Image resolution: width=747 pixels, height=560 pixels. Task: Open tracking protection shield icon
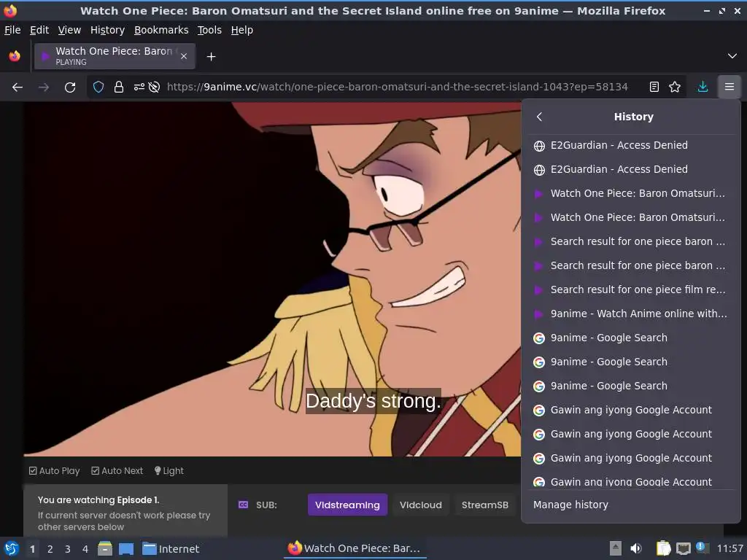[98, 87]
